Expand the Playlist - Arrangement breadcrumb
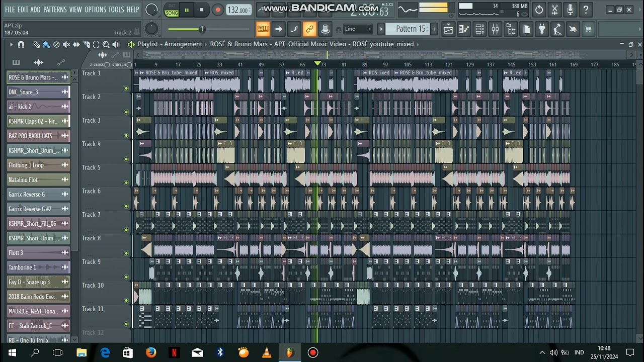The height and width of the screenshot is (362, 644). [170, 44]
